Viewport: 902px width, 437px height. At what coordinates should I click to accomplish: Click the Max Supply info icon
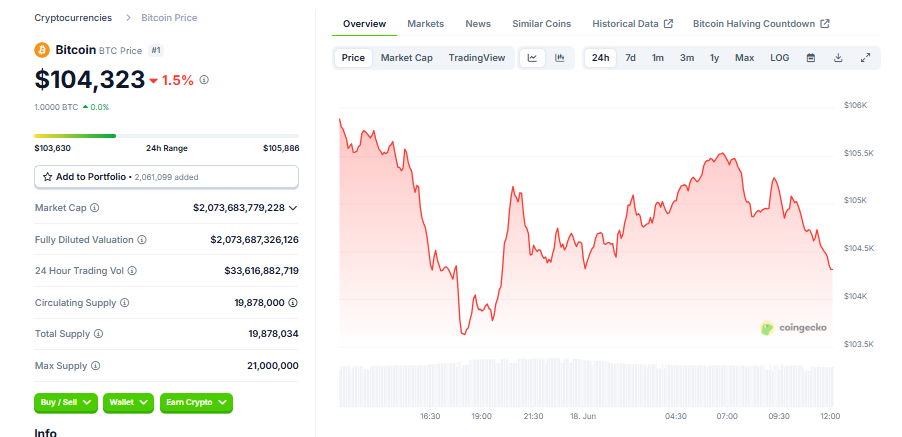coord(95,366)
